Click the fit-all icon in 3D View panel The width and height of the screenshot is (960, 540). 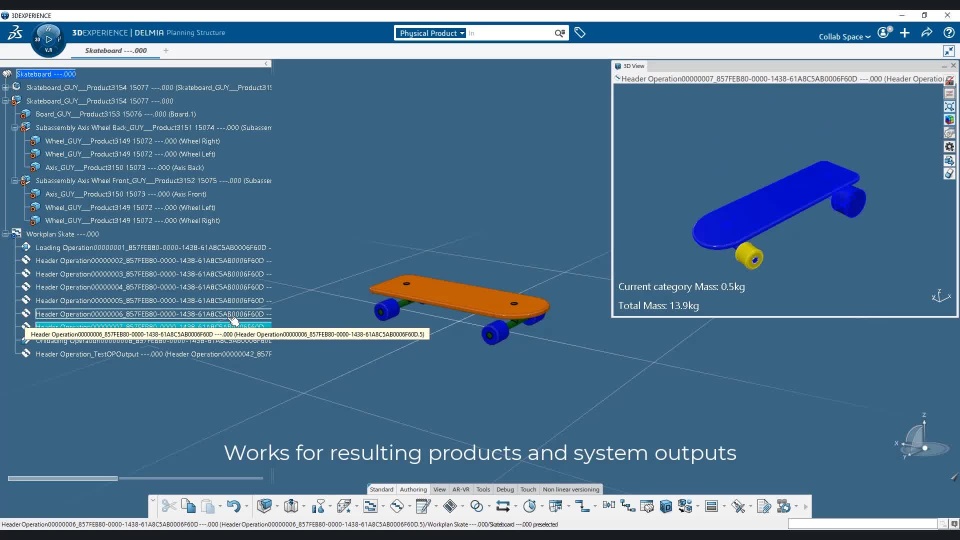pyautogui.click(x=949, y=107)
